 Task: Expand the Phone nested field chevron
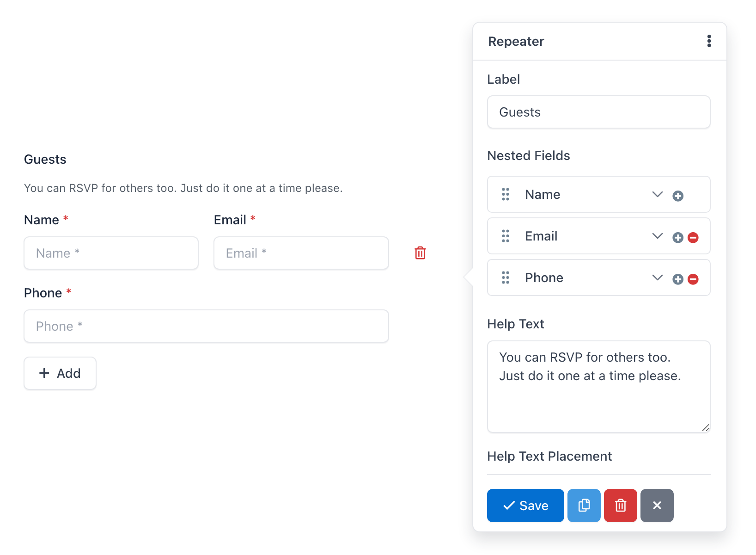coord(658,277)
